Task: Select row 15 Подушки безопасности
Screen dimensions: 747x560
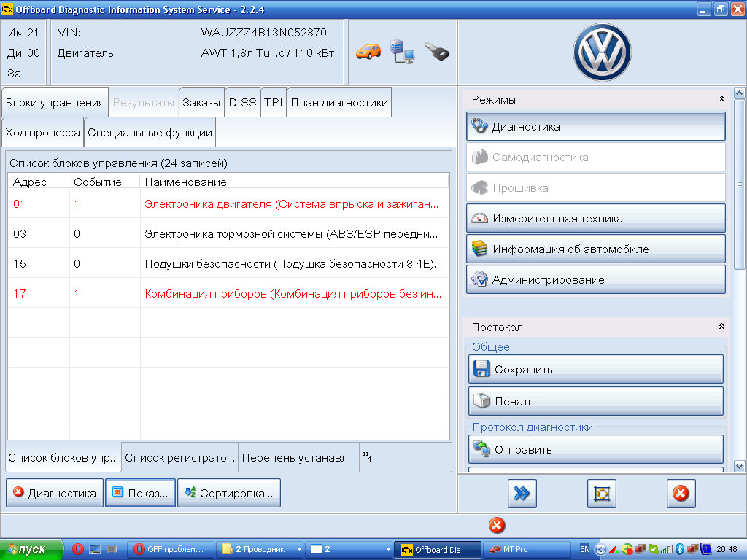Action: click(228, 264)
